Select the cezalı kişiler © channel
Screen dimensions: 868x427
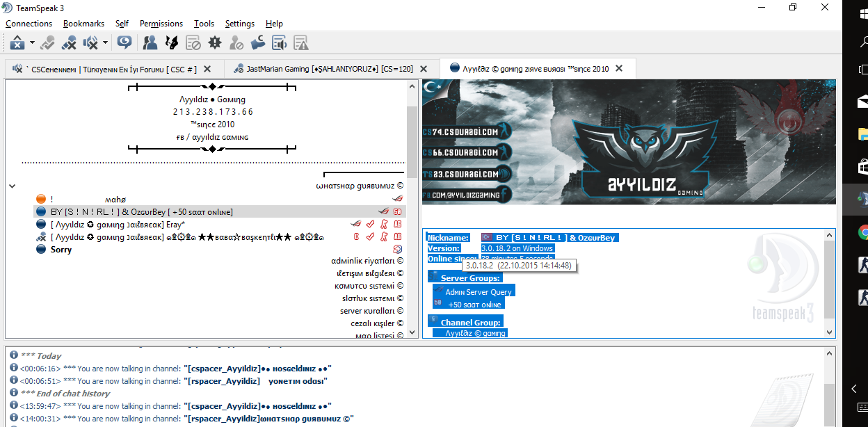(378, 323)
